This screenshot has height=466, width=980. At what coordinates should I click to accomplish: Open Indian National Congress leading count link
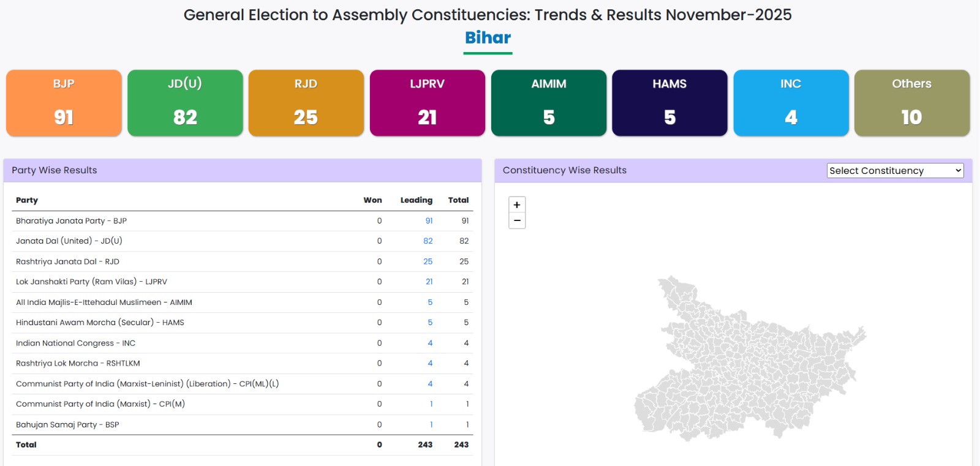[430, 344]
